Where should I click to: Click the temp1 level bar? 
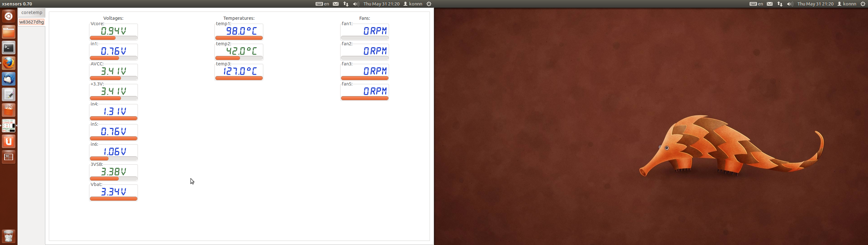[239, 38]
